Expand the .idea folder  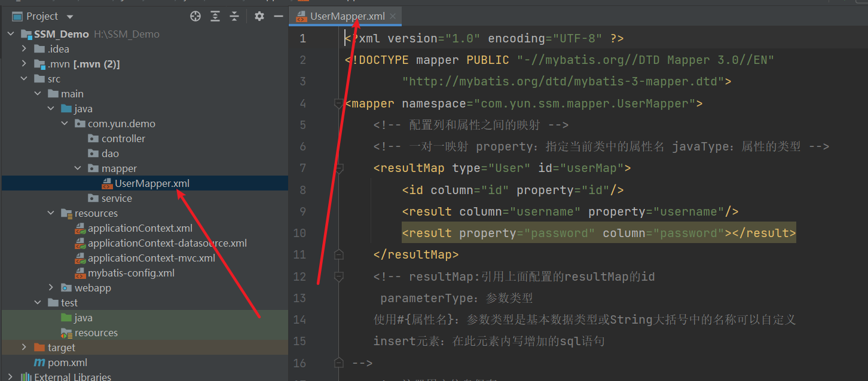tap(25, 49)
